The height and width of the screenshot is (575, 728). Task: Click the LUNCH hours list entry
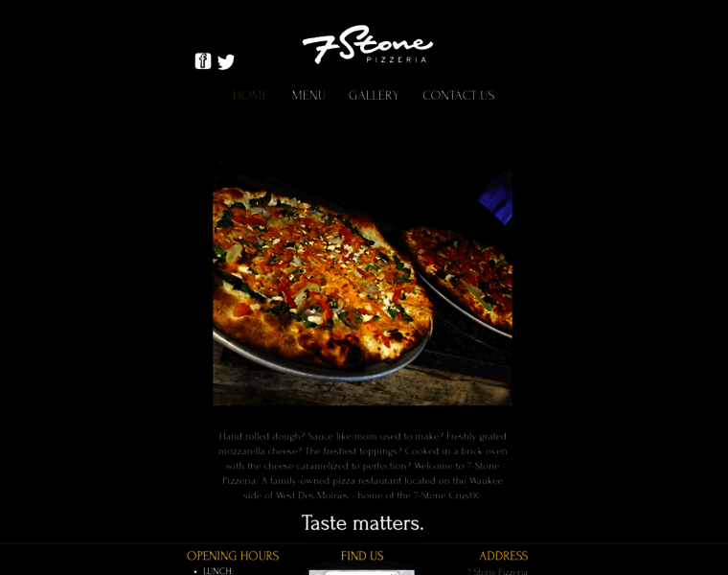click(x=218, y=571)
